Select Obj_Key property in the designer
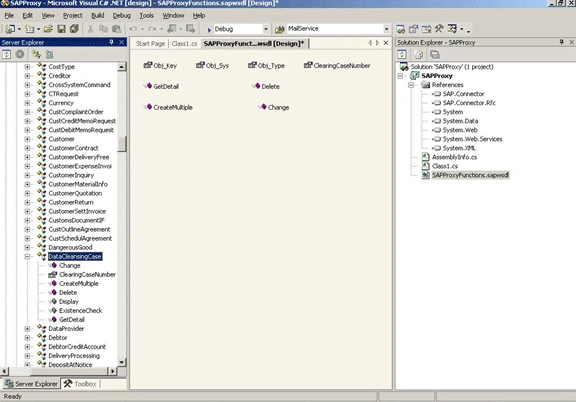This screenshot has height=402, width=576. coord(161,65)
